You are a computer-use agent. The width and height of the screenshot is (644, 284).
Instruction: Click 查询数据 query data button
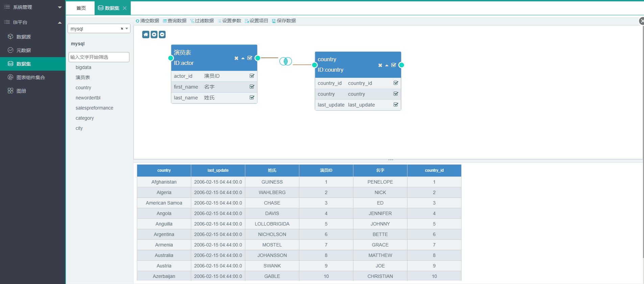tap(175, 21)
